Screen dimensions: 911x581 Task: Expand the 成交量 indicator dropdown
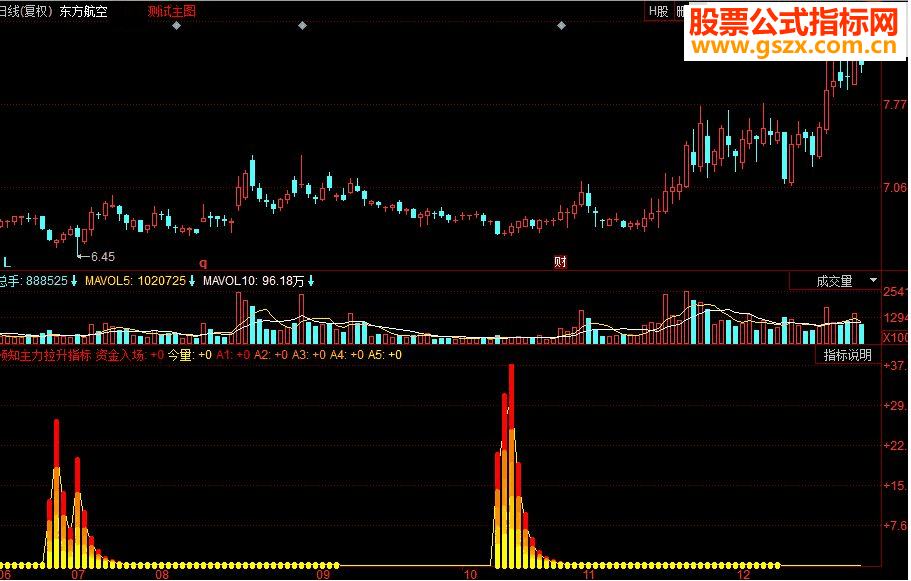[x=873, y=281]
